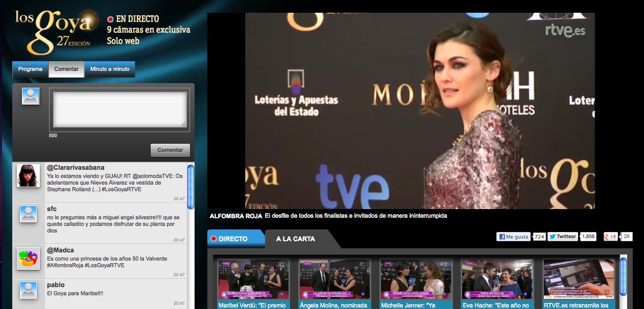
Task: Click the "ALFOMBRA ROJA" caption heading
Action: pos(236,216)
